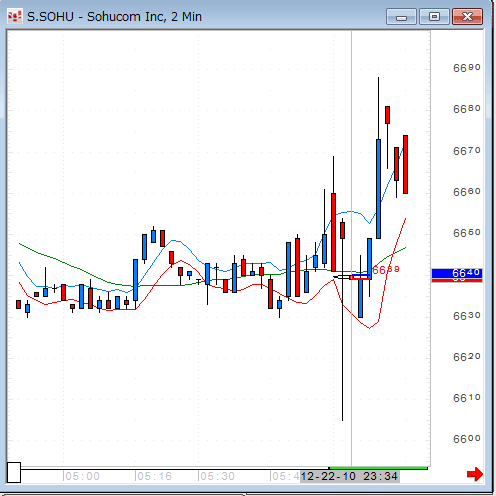This screenshot has height=496, width=496.
Task: Click the chart application icon in title bar
Action: 15,16
